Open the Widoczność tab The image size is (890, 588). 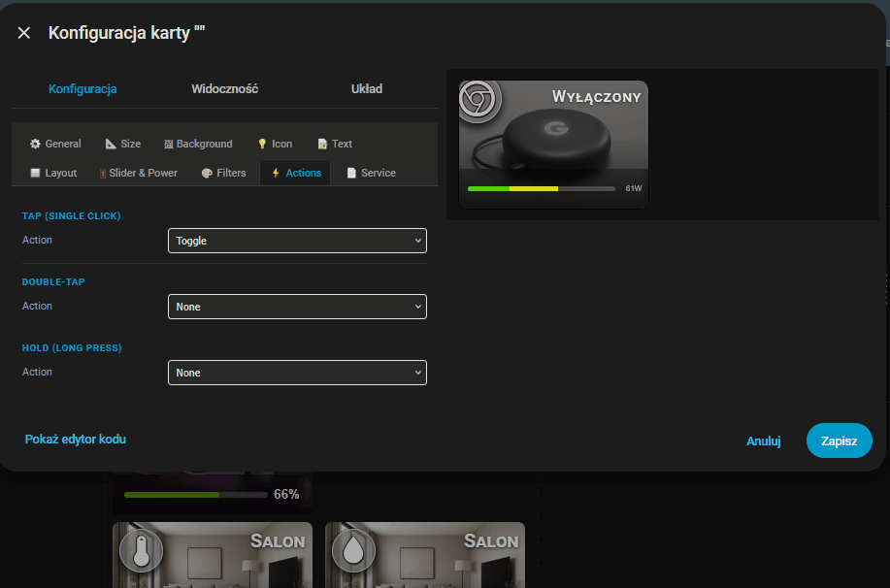click(x=225, y=88)
